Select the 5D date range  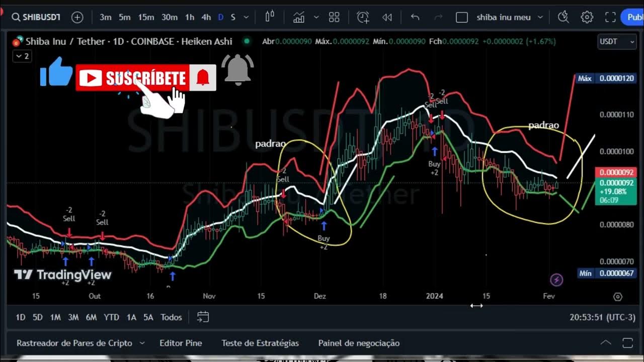coord(38,317)
